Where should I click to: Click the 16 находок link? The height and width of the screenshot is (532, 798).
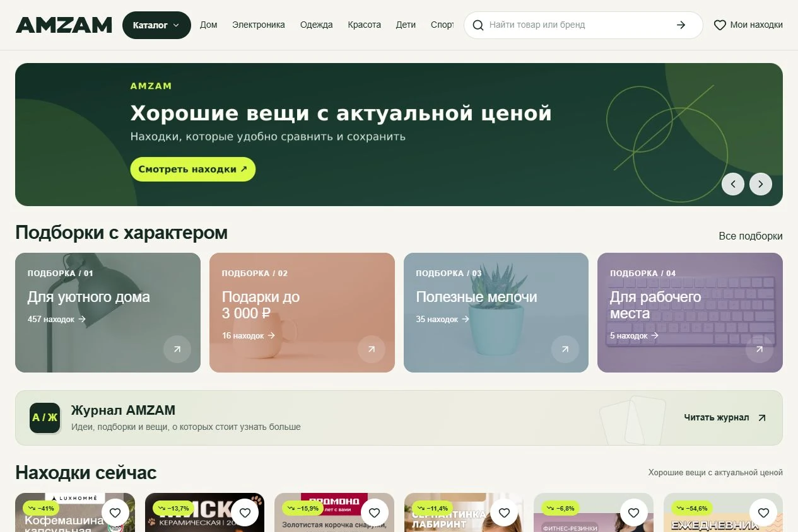point(249,336)
